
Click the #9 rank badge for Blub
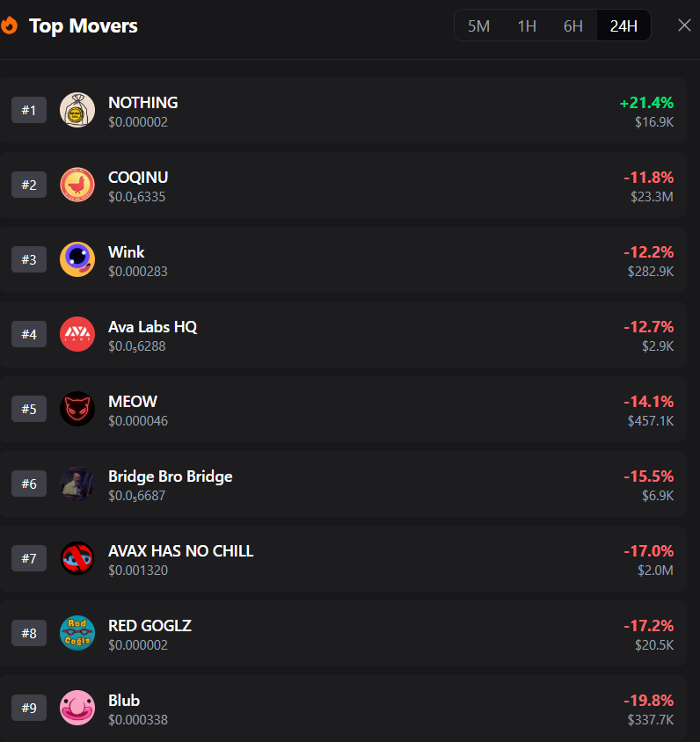click(29, 708)
